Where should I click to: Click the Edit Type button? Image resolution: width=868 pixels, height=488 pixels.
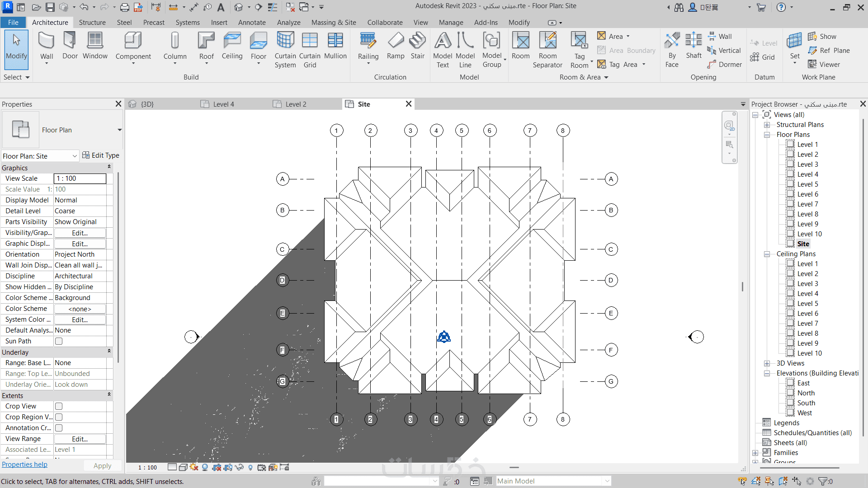100,155
